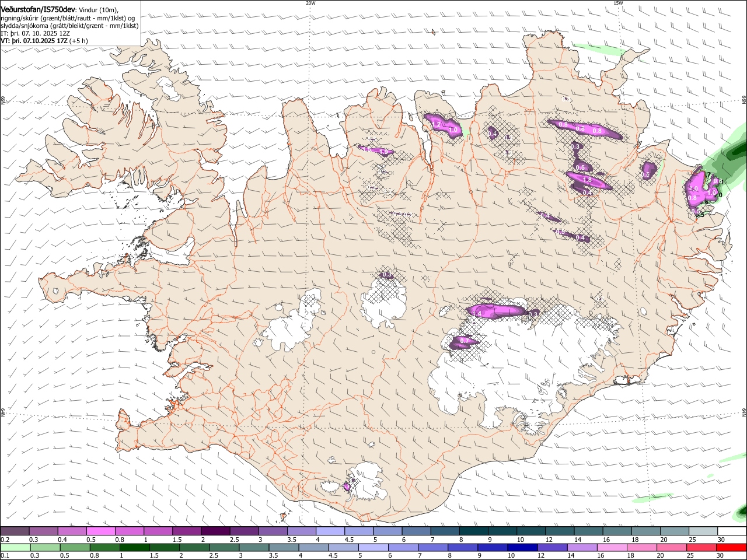This screenshot has width=747, height=560.
Task: Pick the light grey upper swatch labeled 25
Action: [x=703, y=531]
